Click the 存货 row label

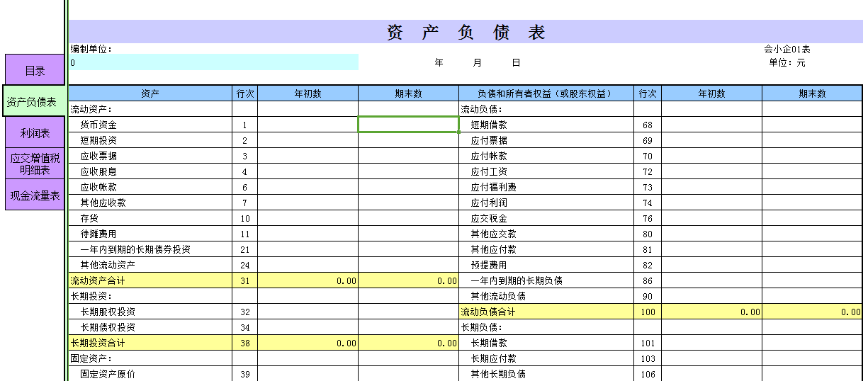coord(89,218)
